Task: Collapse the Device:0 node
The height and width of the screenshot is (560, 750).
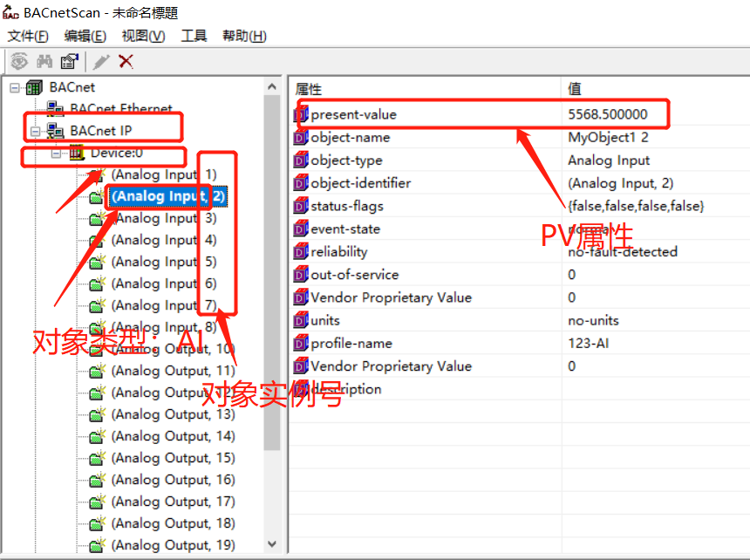Action: pyautogui.click(x=56, y=153)
